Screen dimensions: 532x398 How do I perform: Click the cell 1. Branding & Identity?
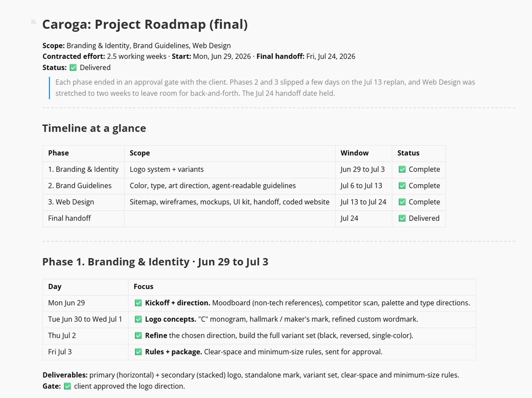click(83, 169)
